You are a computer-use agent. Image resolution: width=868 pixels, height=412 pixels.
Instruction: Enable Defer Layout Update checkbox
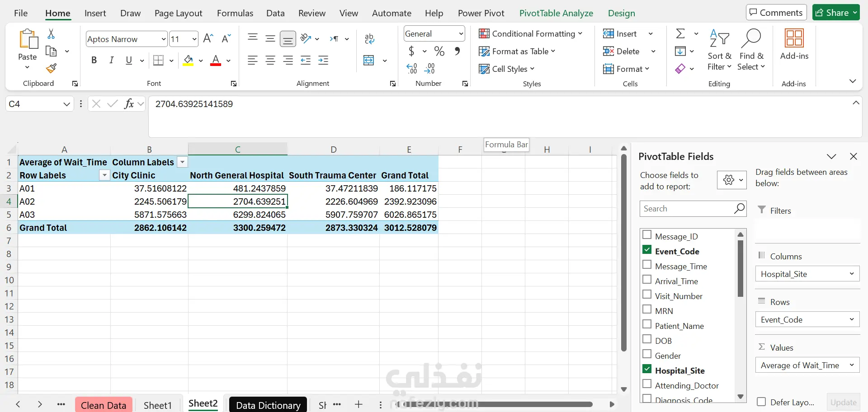(x=761, y=402)
